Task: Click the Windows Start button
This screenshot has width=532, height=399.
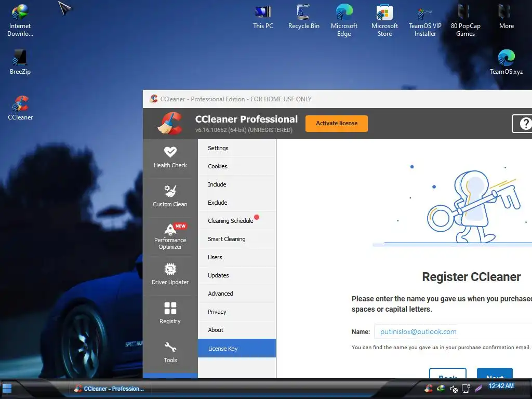Action: pos(7,388)
